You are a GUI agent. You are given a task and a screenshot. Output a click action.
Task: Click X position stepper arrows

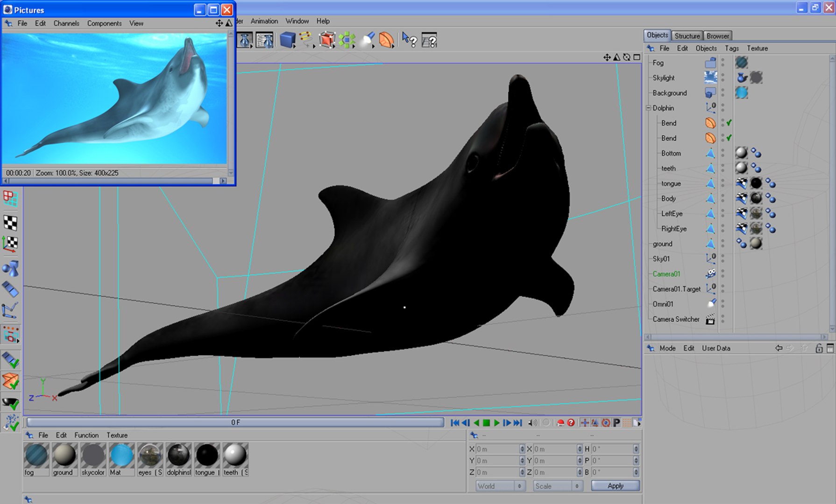(x=522, y=449)
